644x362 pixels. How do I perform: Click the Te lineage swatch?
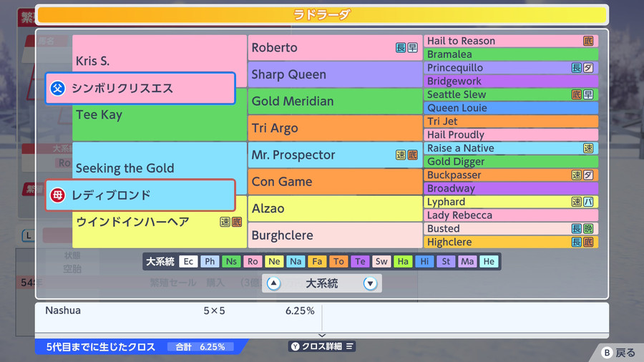[360, 261]
